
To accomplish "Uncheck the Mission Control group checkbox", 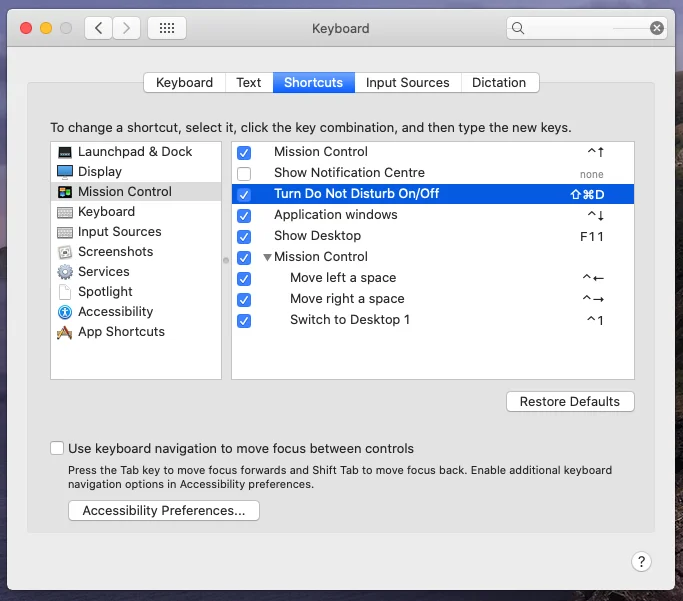I will pyautogui.click(x=244, y=258).
